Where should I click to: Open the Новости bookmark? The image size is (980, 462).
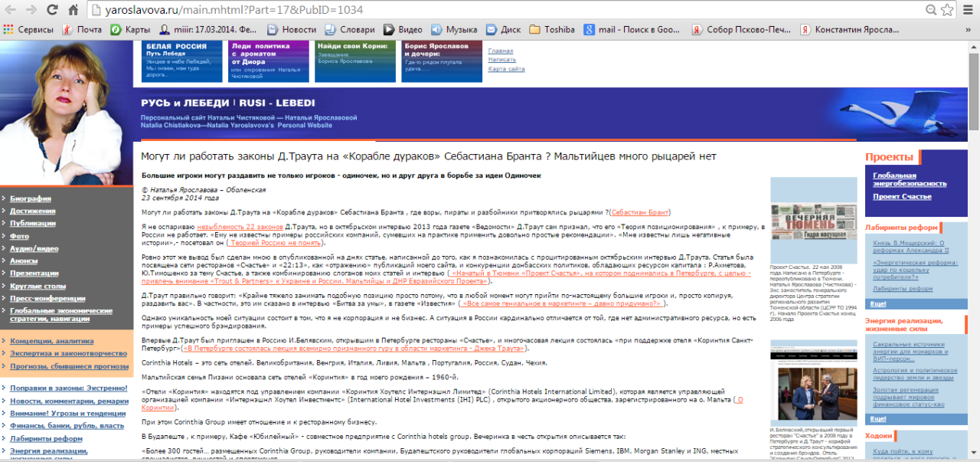[291, 30]
